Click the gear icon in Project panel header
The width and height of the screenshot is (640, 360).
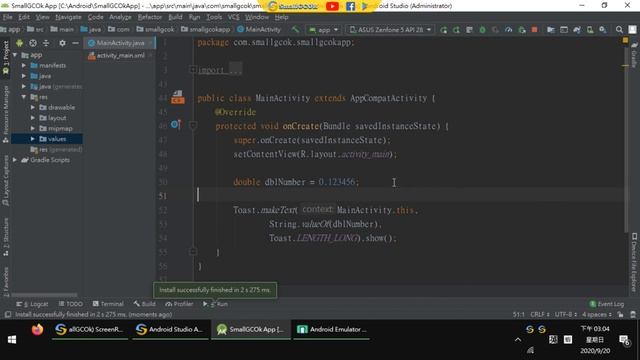(62, 43)
